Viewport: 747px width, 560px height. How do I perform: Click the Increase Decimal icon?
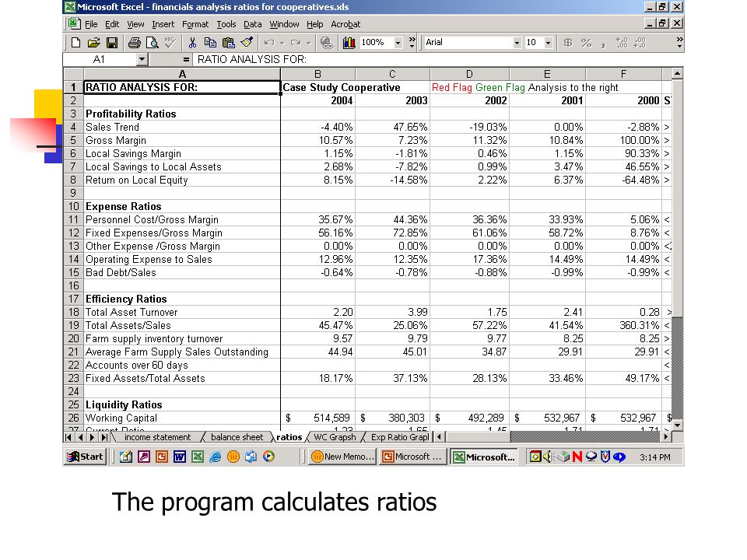coord(622,43)
